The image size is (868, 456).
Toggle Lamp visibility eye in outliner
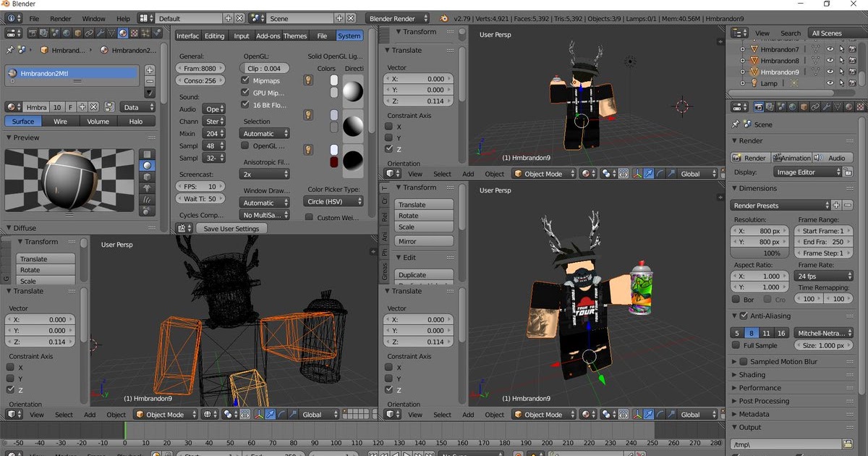pyautogui.click(x=830, y=83)
